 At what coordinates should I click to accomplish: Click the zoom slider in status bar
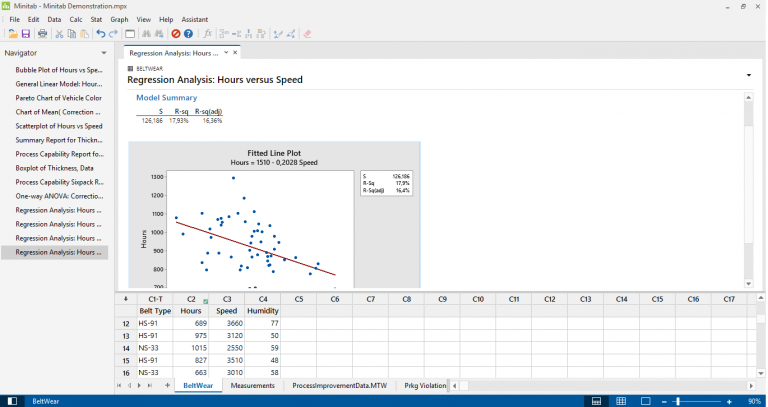(677, 401)
